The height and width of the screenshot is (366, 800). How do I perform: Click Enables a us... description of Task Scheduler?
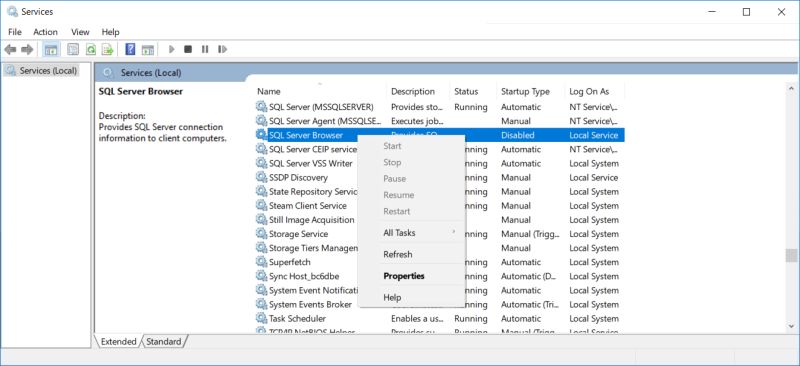pyautogui.click(x=416, y=318)
